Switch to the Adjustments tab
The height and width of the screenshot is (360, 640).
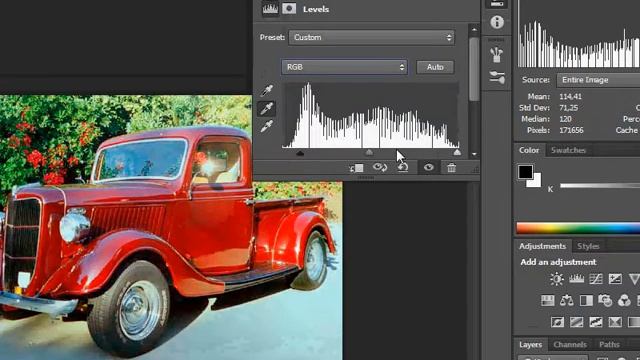[x=542, y=246]
